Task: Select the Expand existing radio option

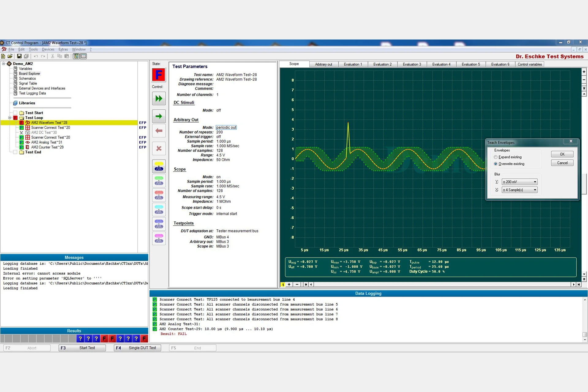Action: click(496, 157)
